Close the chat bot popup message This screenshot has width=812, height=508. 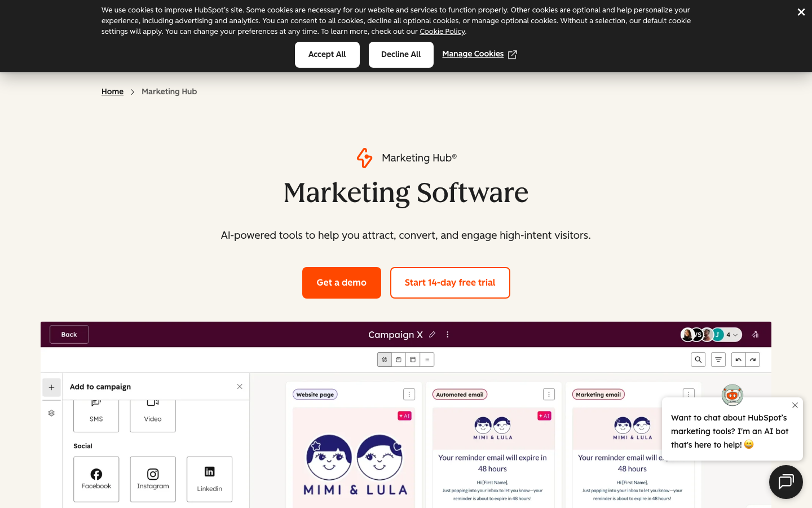click(x=795, y=405)
